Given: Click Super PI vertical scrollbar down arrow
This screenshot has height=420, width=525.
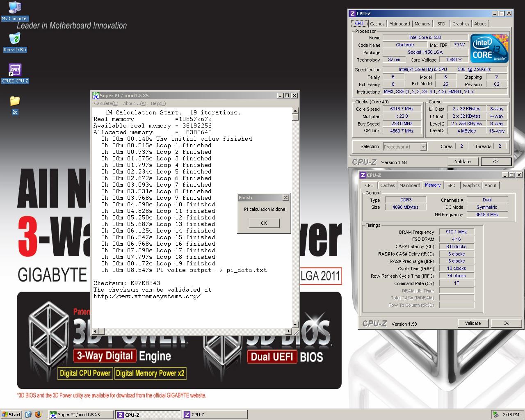Looking at the screenshot, I should click(295, 325).
